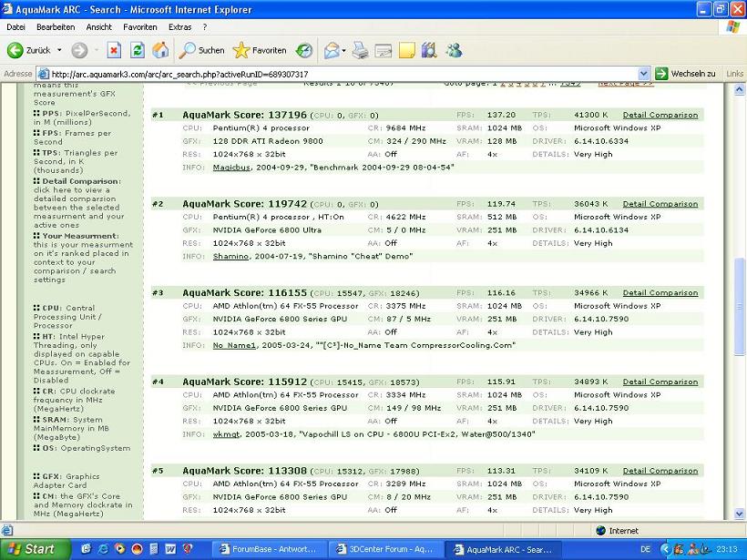The image size is (747, 560).
Task: Open the history clock icon in toolbar
Action: (x=303, y=50)
